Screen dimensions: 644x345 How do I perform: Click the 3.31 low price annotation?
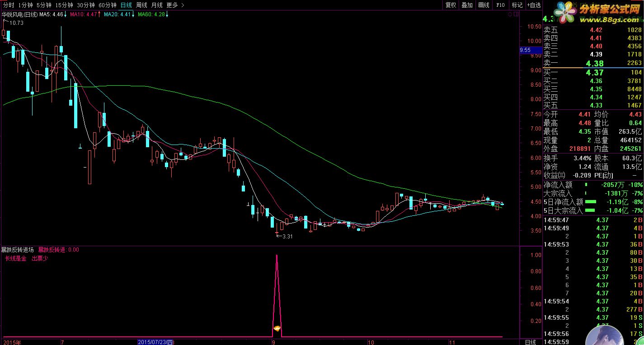(x=287, y=236)
